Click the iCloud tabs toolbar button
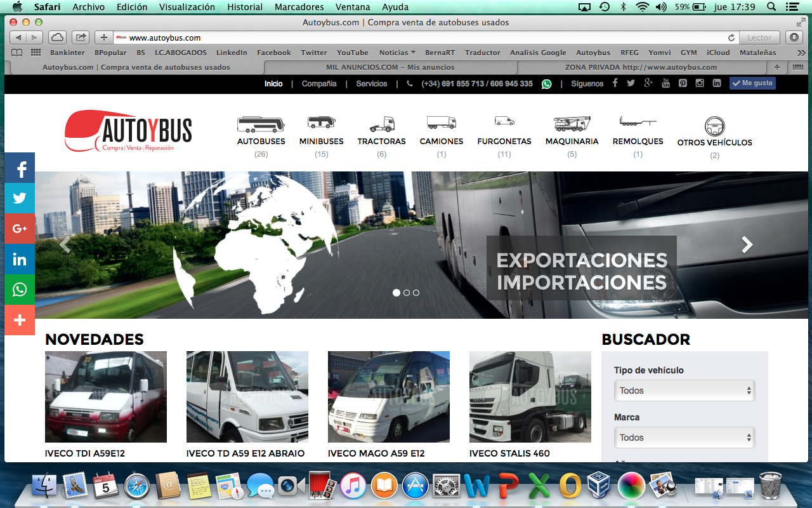The width and height of the screenshot is (812, 508). 58,37
